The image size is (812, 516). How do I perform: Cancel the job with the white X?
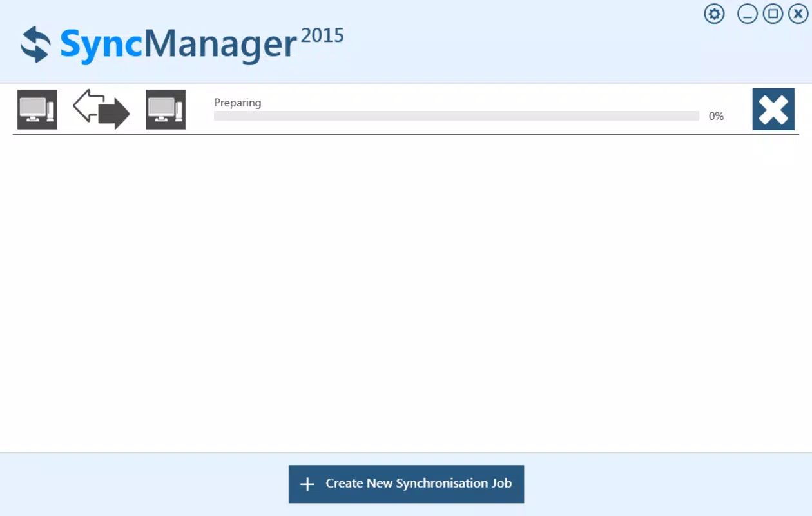point(773,110)
